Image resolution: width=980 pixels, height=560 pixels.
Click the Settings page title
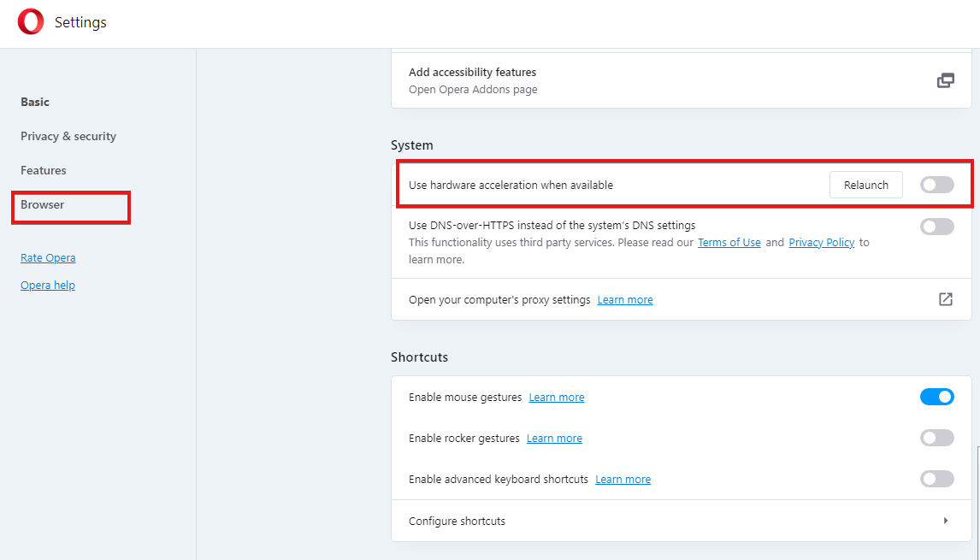(80, 22)
